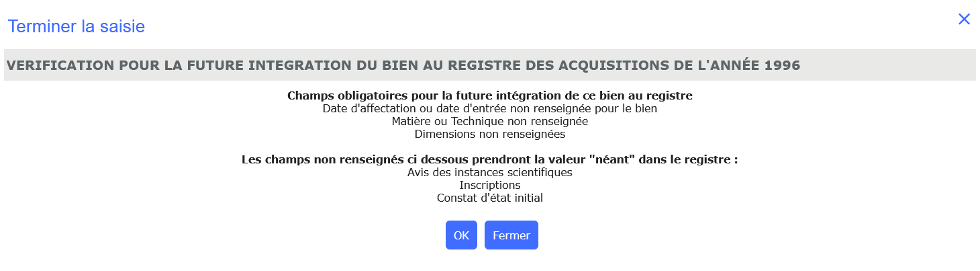Click "Avis des instances scientifiques" entry
The height and width of the screenshot is (271, 980).
[489, 172]
